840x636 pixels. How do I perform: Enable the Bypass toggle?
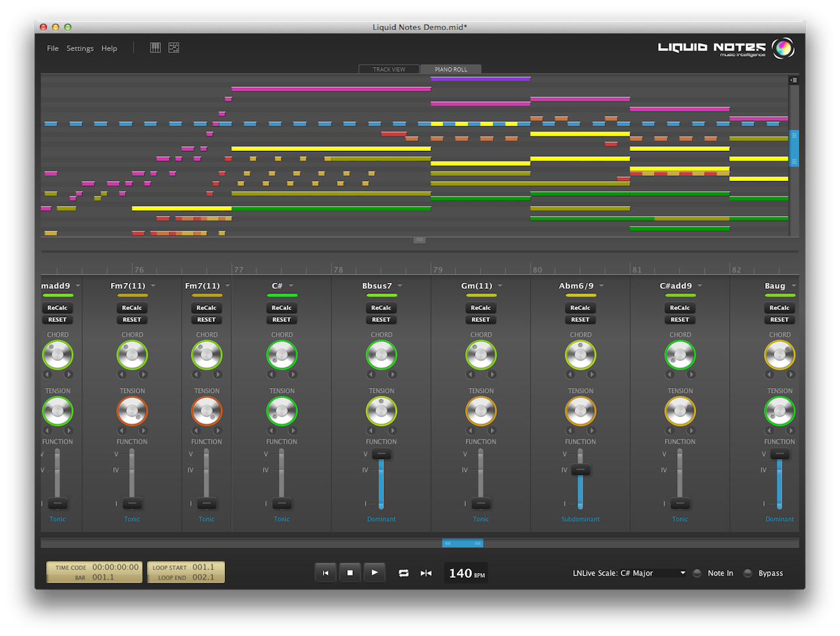[x=747, y=573]
